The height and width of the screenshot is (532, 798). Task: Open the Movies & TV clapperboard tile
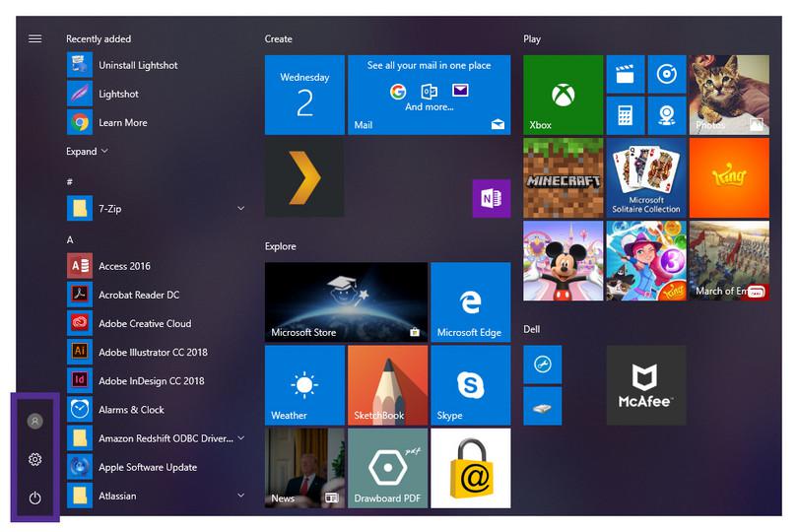[x=625, y=74]
